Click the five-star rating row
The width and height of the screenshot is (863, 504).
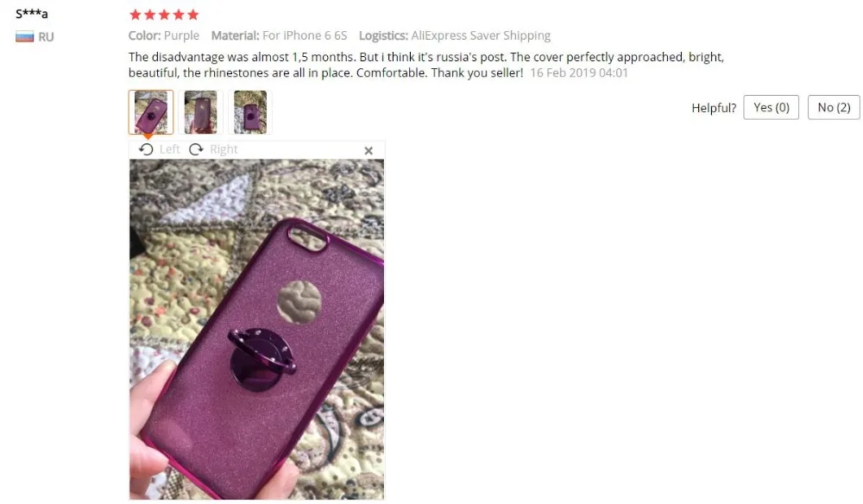[x=164, y=15]
